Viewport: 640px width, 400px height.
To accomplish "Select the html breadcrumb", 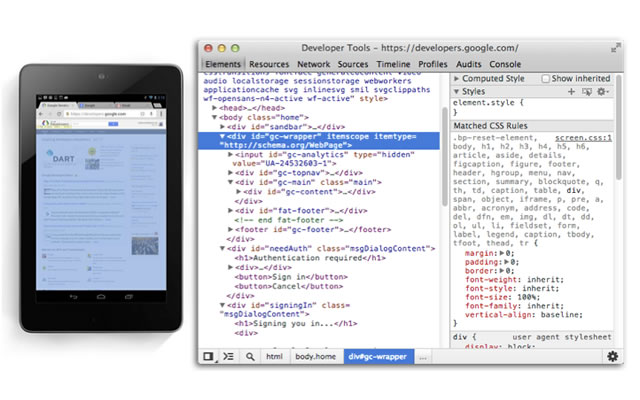I will coord(274,357).
